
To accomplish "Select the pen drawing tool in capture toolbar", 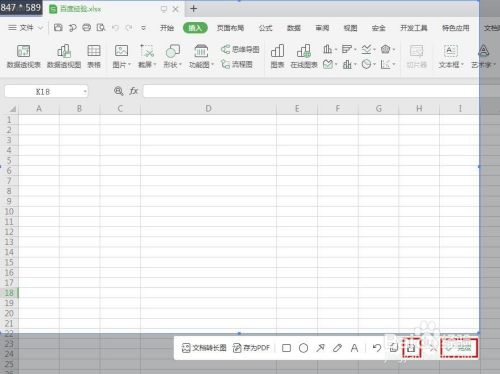I will click(337, 348).
